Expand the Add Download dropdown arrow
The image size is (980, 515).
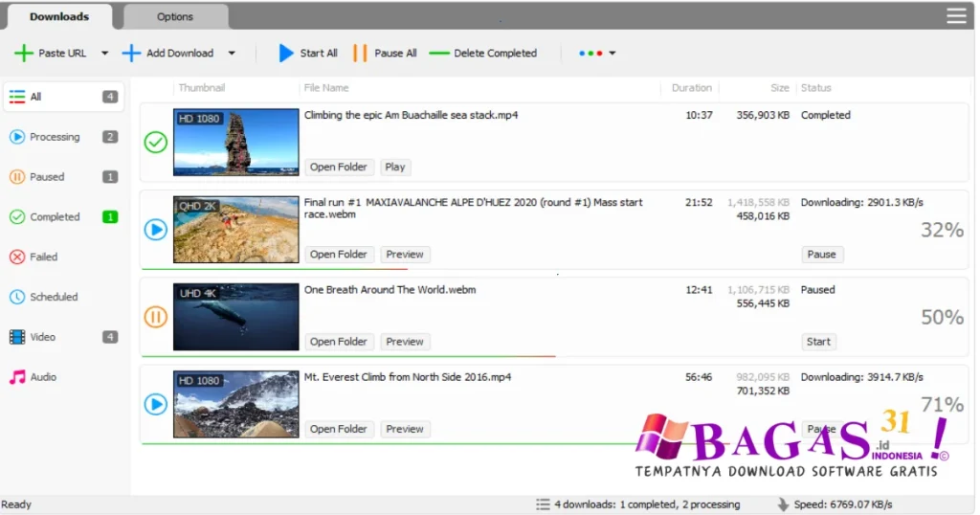232,53
